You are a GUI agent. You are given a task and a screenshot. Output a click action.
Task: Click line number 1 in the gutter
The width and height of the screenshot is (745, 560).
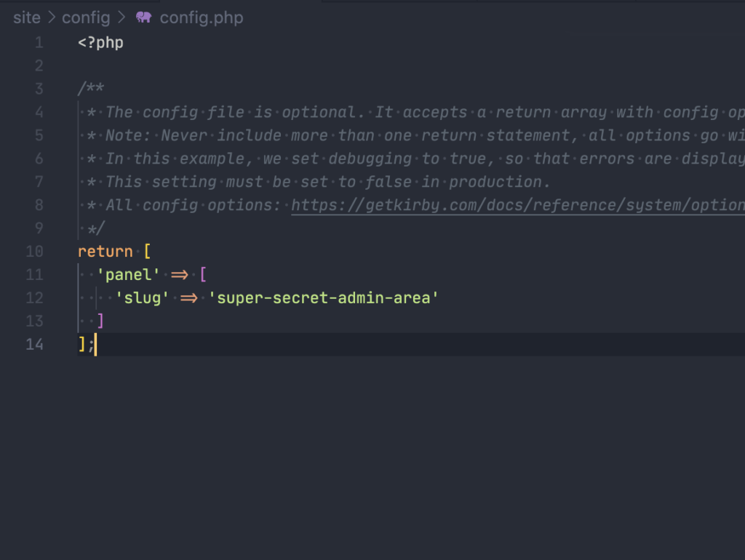pos(39,43)
